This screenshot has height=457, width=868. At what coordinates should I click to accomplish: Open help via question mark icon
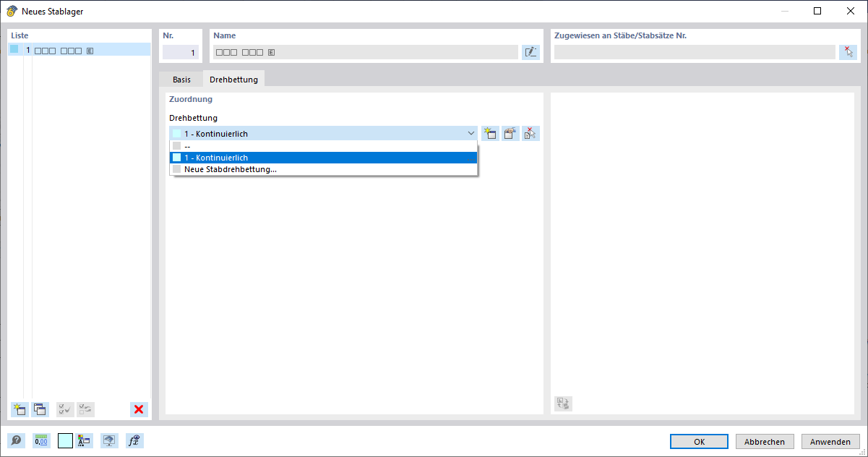point(15,440)
